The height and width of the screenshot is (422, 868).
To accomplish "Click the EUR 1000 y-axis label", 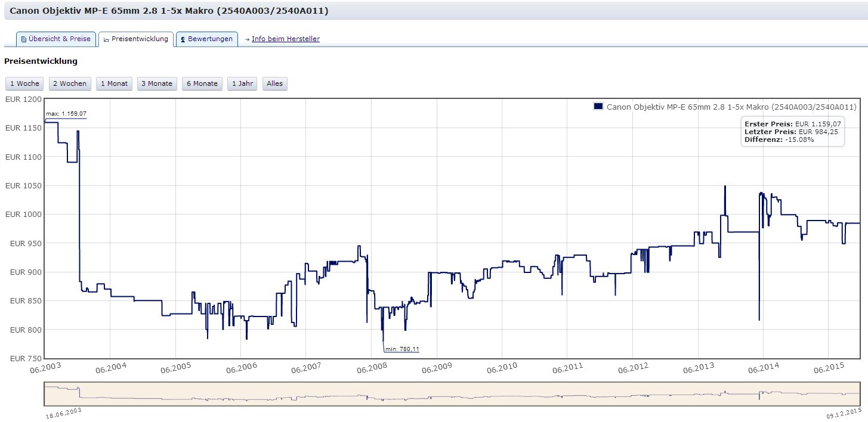I will (23, 215).
